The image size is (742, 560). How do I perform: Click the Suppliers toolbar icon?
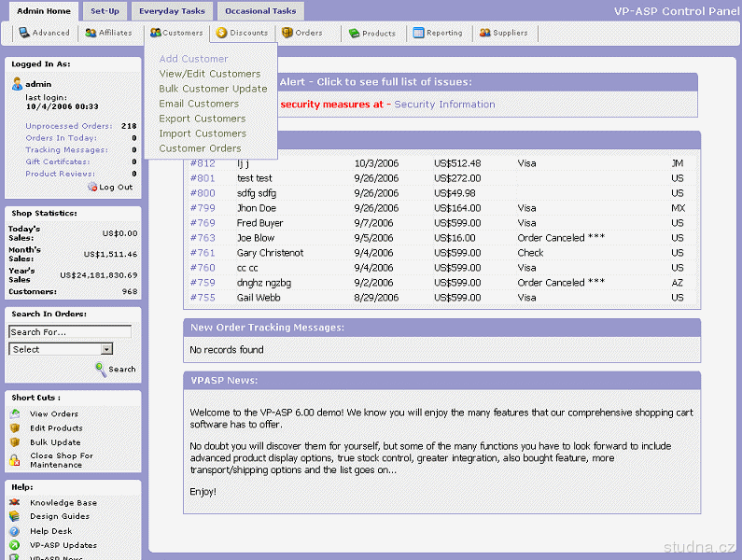[485, 33]
